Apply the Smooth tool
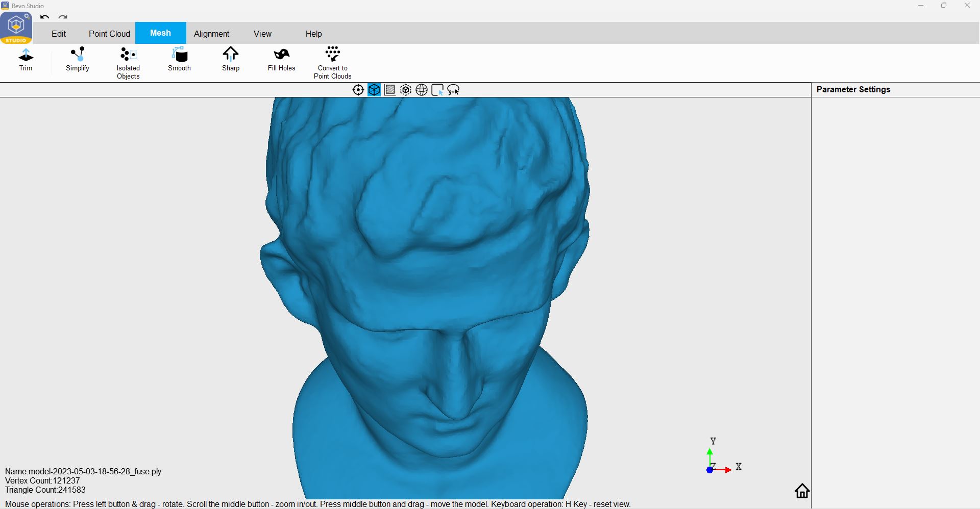The width and height of the screenshot is (980, 509). [x=179, y=60]
